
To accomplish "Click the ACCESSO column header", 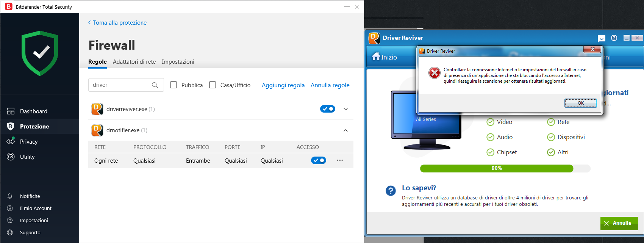I will pyautogui.click(x=308, y=147).
